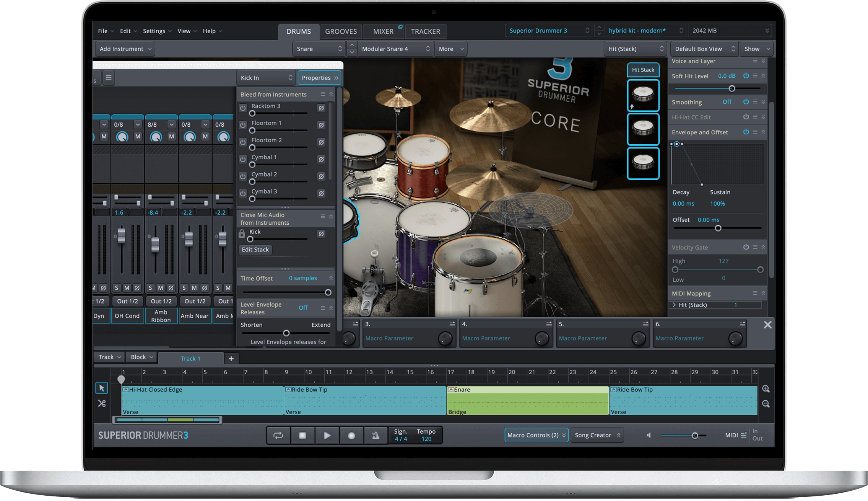
Task: Select the Snare Bridge song block
Action: 528,401
